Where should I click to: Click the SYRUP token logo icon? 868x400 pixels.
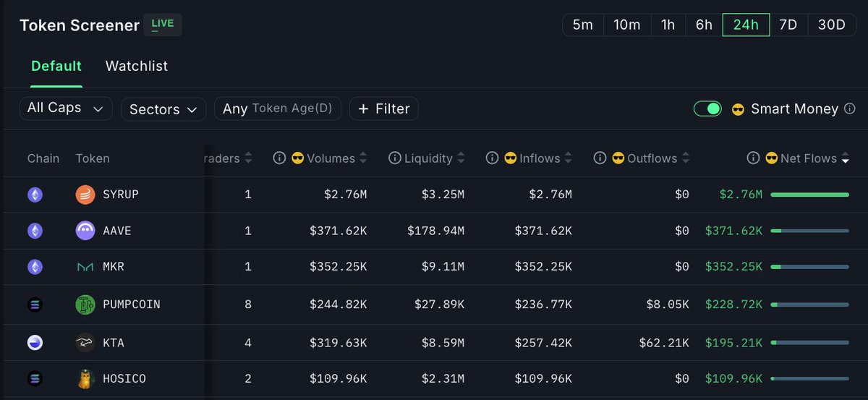coord(85,195)
